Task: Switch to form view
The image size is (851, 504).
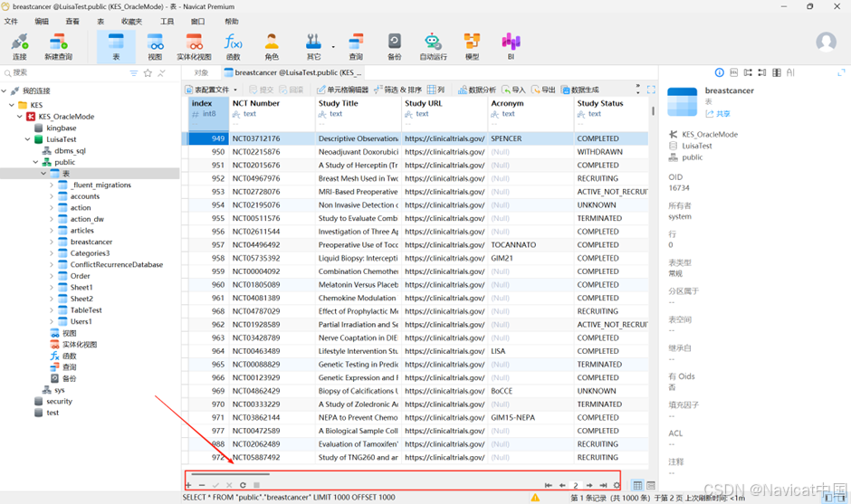Action: click(651, 485)
